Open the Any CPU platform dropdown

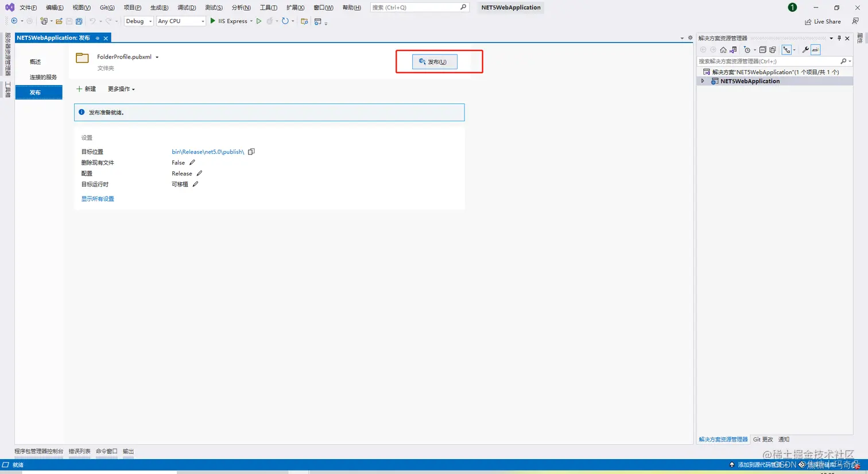[x=181, y=21]
